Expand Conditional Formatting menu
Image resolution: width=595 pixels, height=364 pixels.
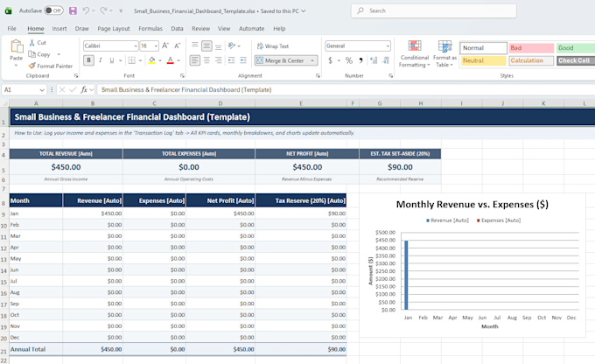click(415, 54)
